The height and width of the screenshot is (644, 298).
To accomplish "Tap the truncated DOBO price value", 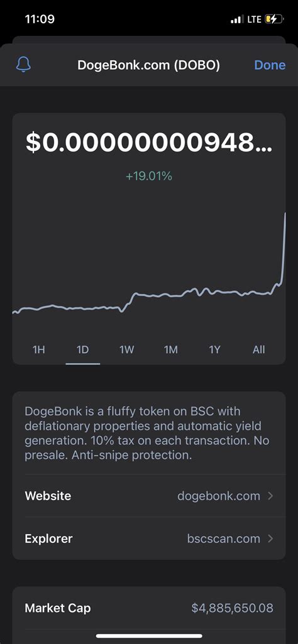I will [x=149, y=143].
